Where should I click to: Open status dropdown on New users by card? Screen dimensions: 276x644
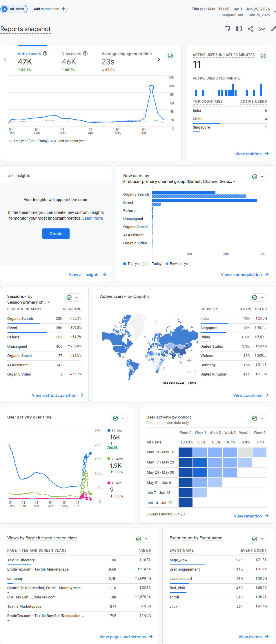(x=258, y=177)
